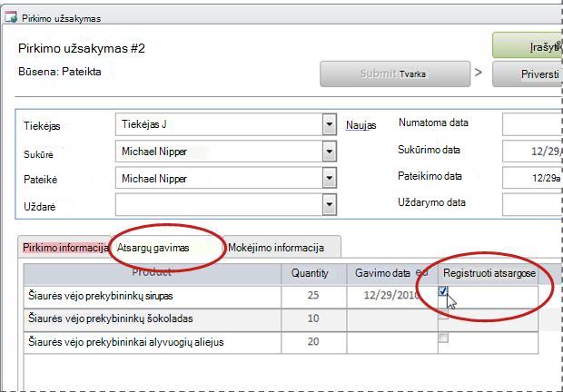Click the quantity 25 cell

pos(313,296)
